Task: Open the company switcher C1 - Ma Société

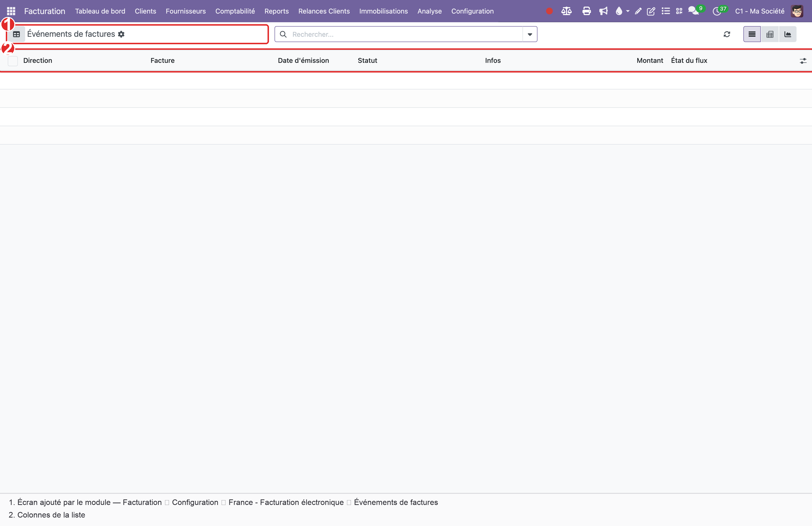Action: (760, 11)
